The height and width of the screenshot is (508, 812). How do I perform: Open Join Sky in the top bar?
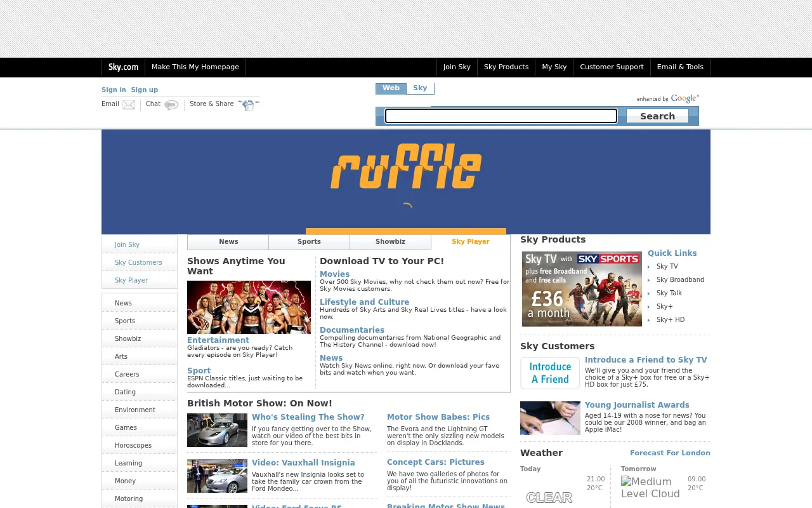click(457, 67)
